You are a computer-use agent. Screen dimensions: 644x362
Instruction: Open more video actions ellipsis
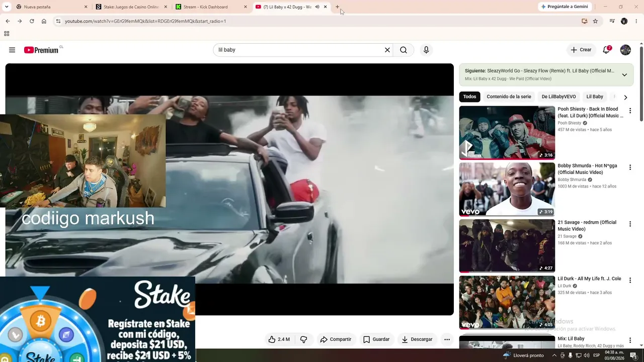click(447, 339)
